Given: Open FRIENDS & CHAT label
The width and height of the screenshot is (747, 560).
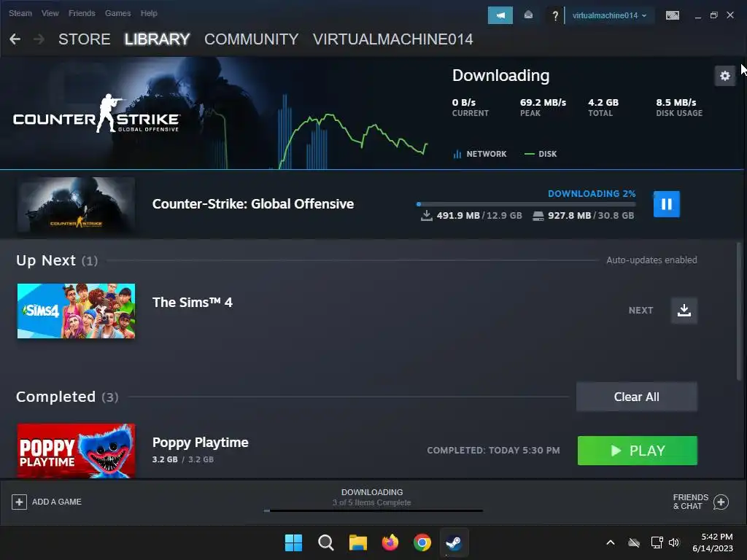Looking at the screenshot, I should tap(690, 502).
